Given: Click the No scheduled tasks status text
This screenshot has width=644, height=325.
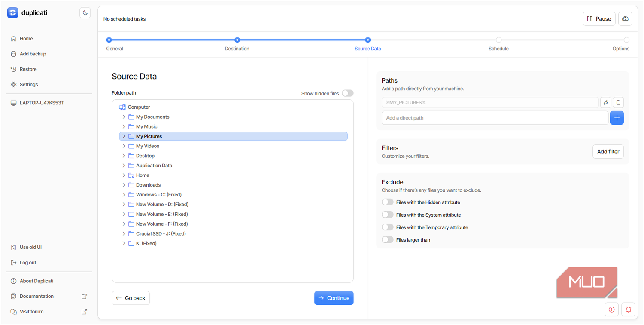Looking at the screenshot, I should pyautogui.click(x=125, y=19).
